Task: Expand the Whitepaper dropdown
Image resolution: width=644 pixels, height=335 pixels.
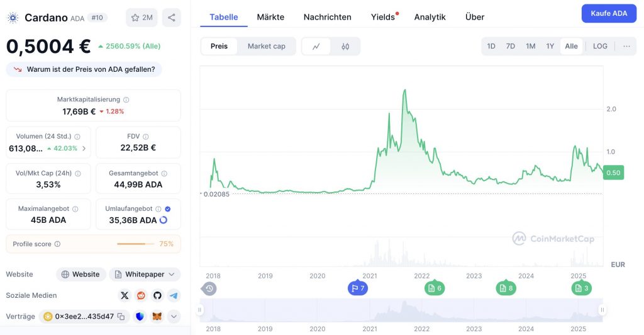Action: click(x=145, y=275)
